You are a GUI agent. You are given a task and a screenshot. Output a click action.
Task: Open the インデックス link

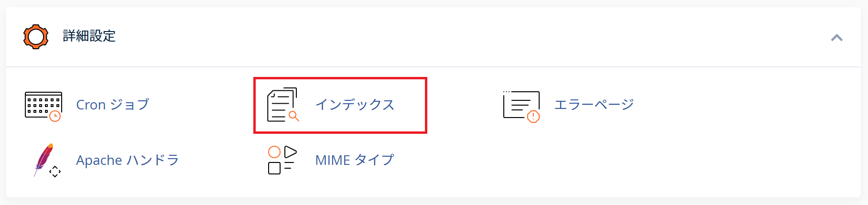coord(355,105)
